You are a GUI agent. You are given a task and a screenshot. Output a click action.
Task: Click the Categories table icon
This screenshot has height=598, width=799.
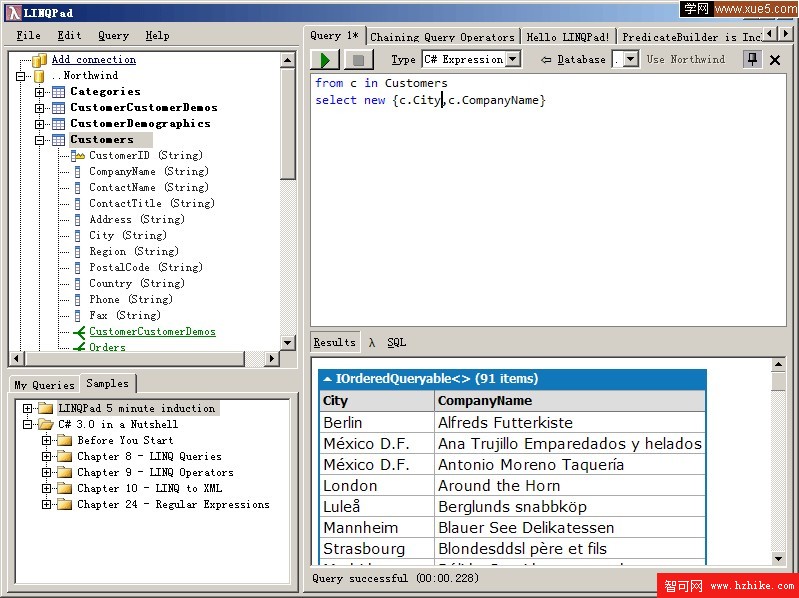tap(59, 92)
